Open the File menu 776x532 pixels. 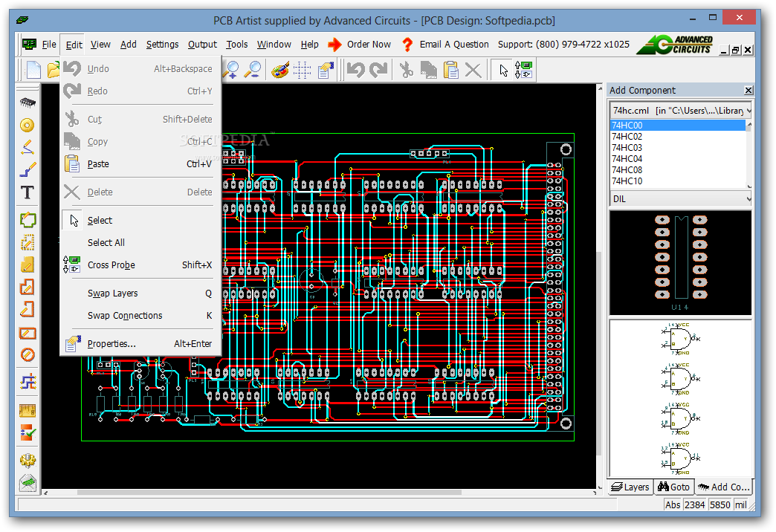tap(49, 45)
